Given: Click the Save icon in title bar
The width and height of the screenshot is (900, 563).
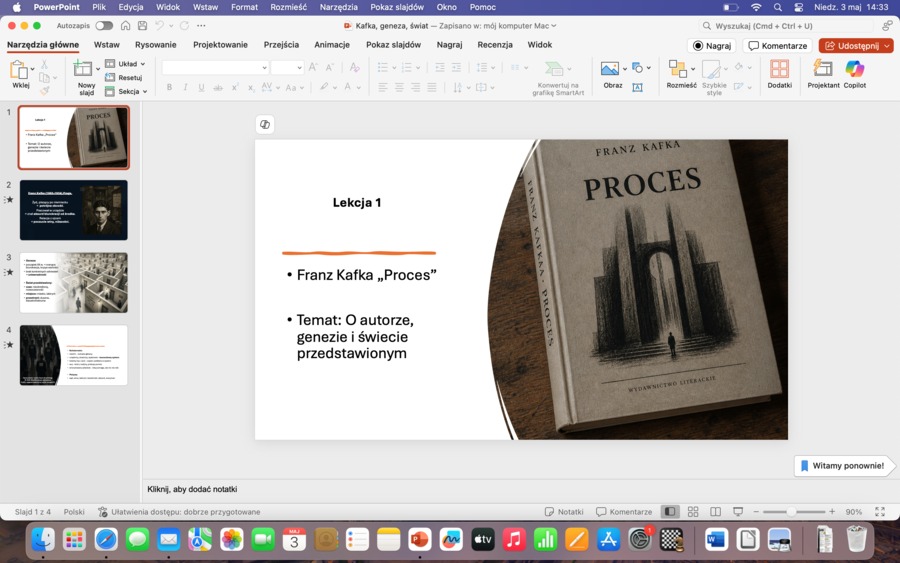Looking at the screenshot, I should tap(142, 26).
